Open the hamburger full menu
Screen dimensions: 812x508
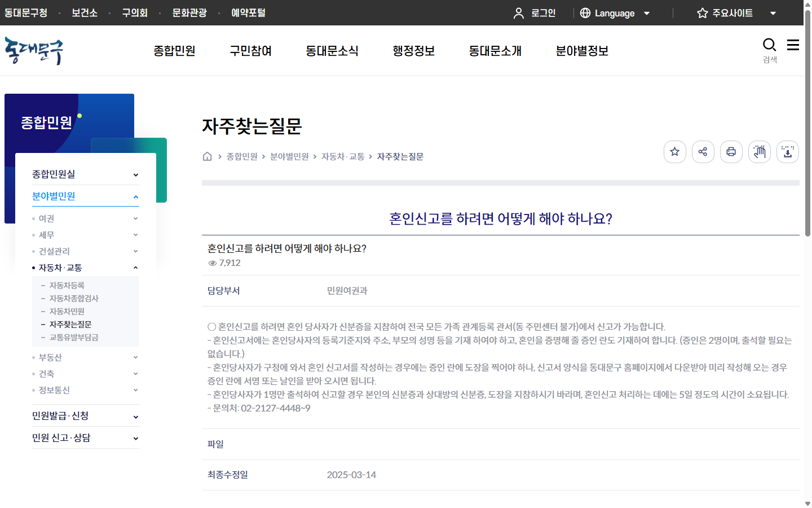click(793, 45)
